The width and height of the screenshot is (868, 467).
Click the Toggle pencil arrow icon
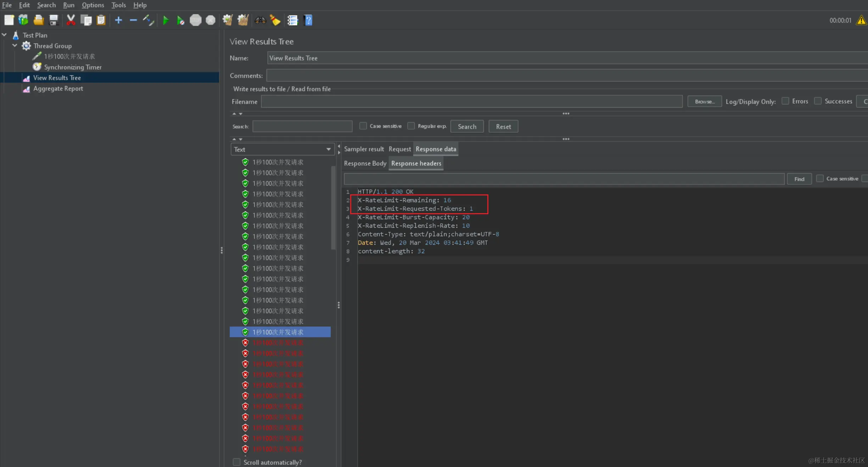tap(148, 20)
